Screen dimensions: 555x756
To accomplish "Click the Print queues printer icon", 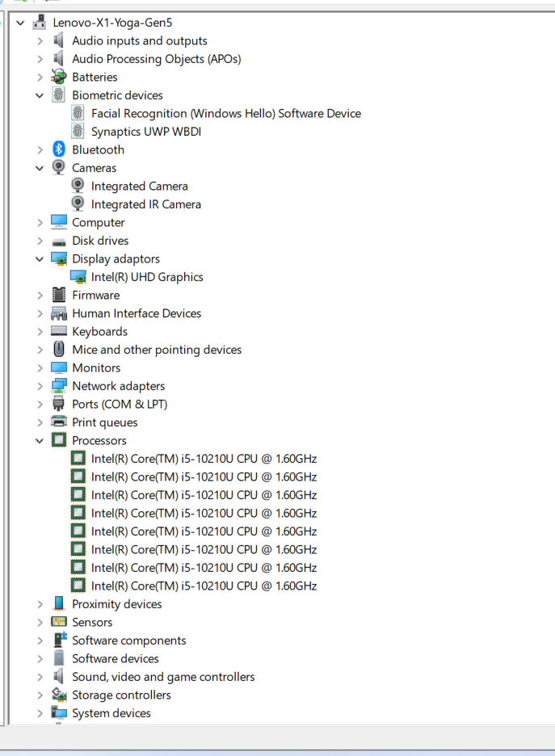I will 59,422.
